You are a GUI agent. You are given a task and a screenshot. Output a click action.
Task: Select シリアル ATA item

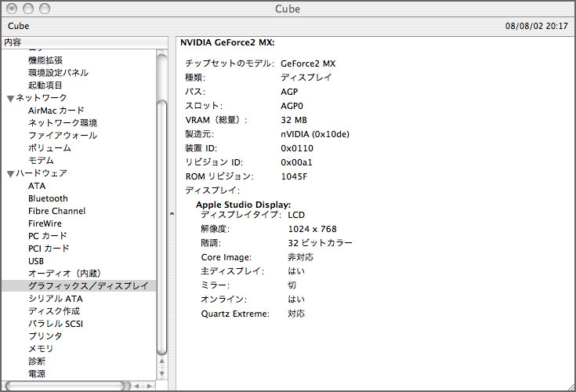click(x=56, y=299)
